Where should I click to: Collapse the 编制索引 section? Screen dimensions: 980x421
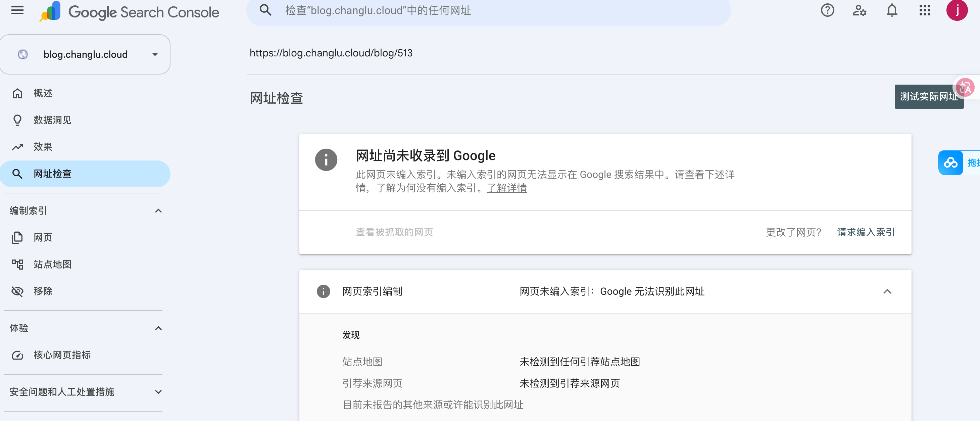(158, 211)
